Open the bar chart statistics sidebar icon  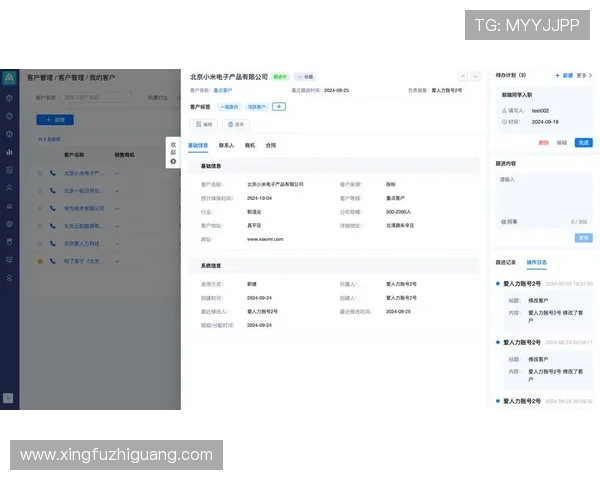coord(9,152)
